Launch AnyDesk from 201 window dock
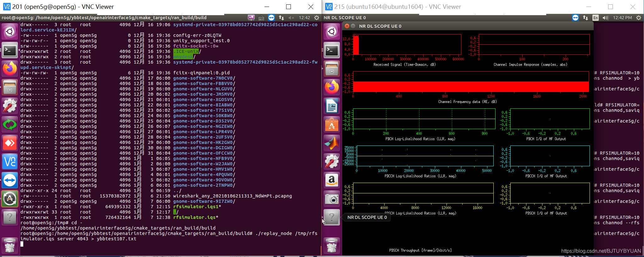Screen dimensions: 644x257 [10, 143]
